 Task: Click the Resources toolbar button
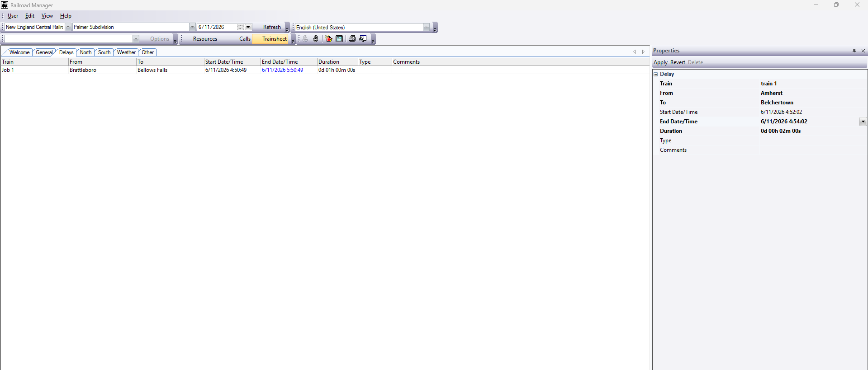point(205,39)
